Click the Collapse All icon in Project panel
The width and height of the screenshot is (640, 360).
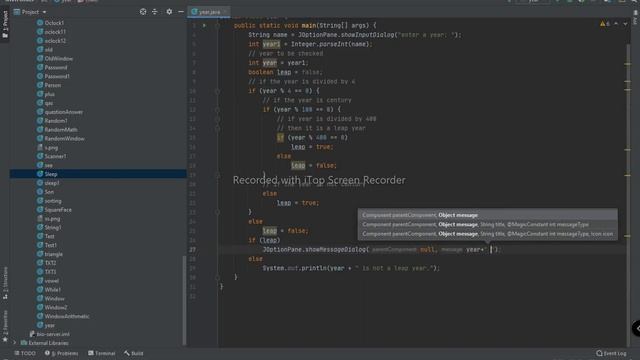tap(155, 12)
